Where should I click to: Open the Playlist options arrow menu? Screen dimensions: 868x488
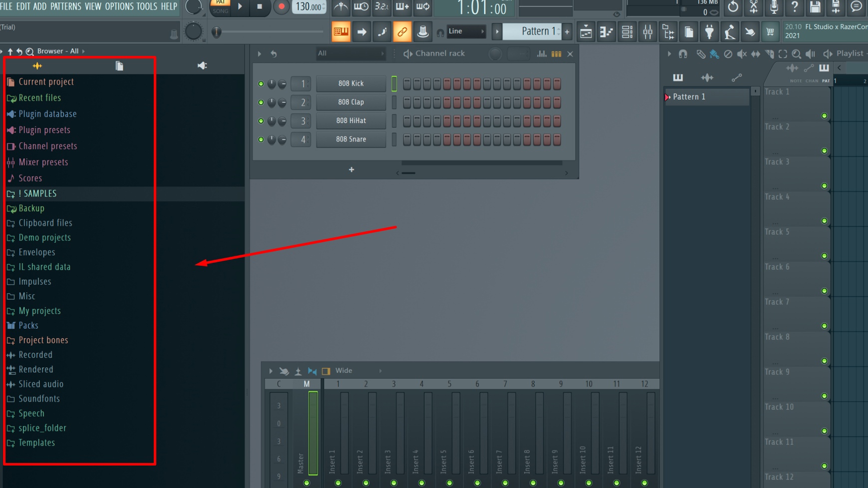669,53
